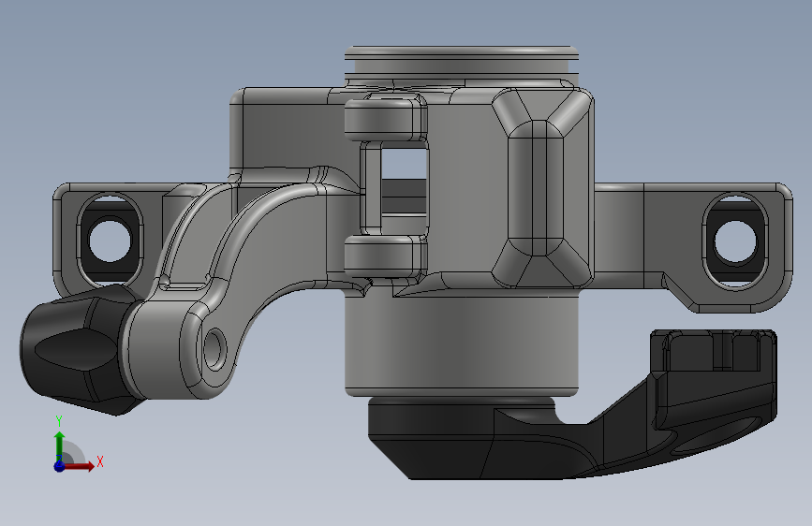
Task: Click the blue Z axis ball of triad
Action: tap(59, 466)
